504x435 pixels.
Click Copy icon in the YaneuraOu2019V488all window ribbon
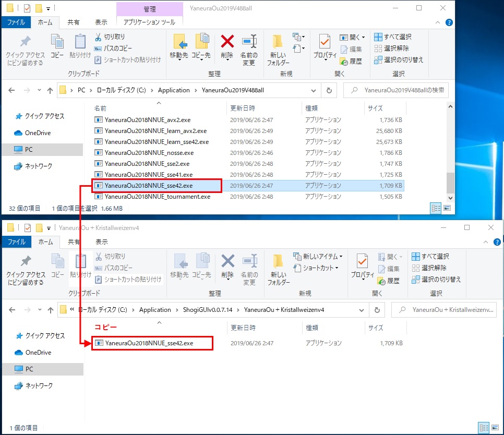[57, 47]
